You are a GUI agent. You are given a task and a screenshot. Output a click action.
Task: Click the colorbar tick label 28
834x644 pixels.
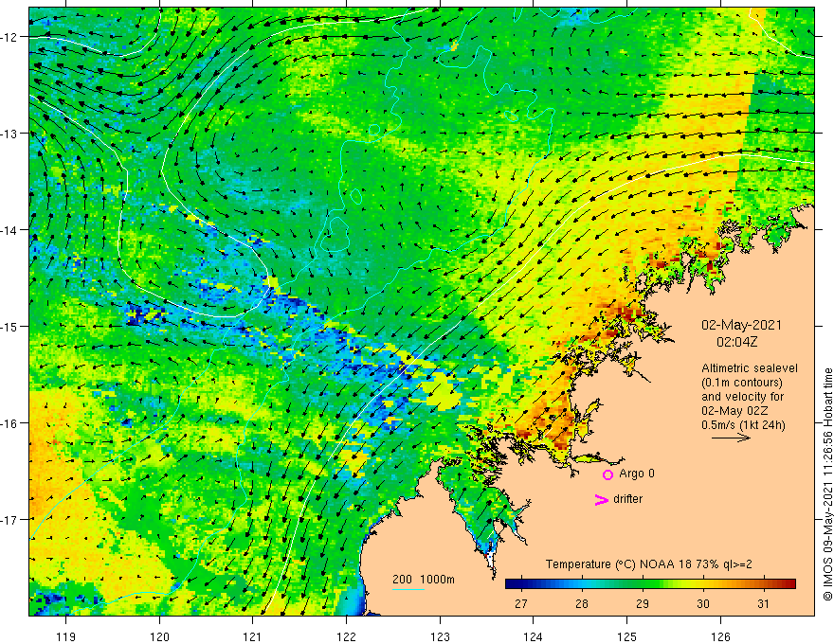tap(582, 603)
